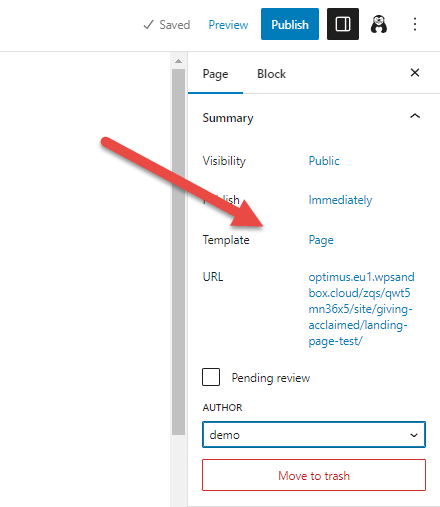Change visibility from Public
The height and width of the screenshot is (507, 440).
pos(324,161)
